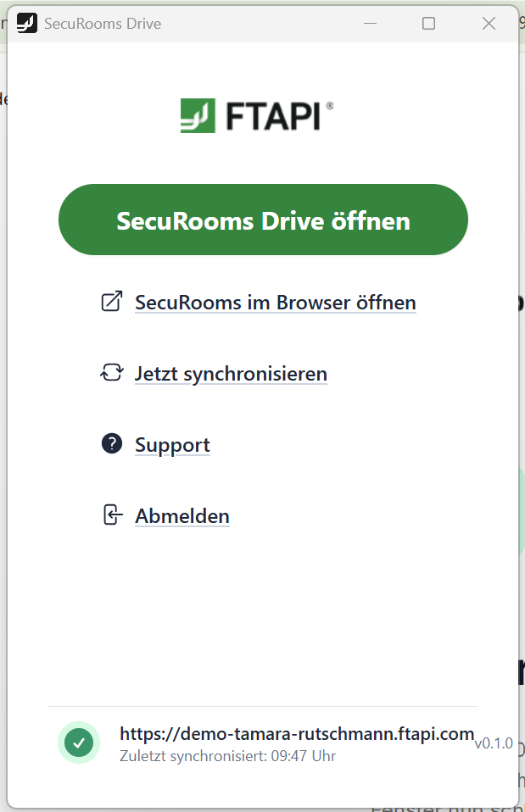Viewport: 525px width, 812px height.
Task: Open the Support link
Action: pos(172,444)
